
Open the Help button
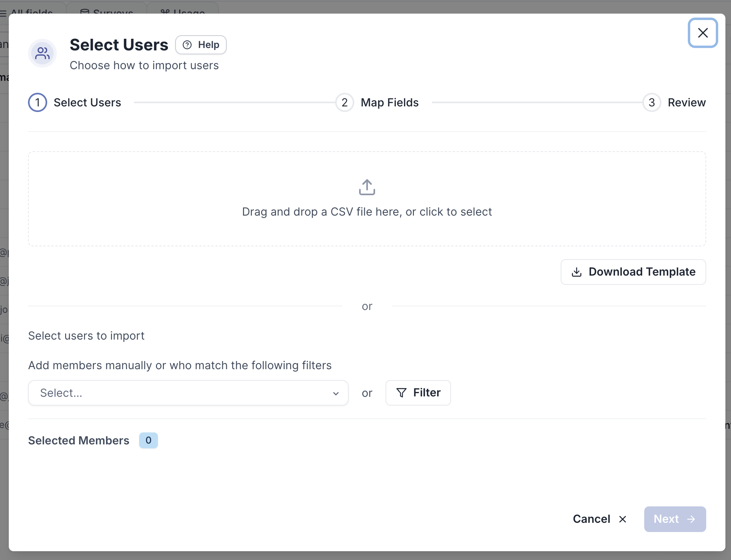pos(201,45)
